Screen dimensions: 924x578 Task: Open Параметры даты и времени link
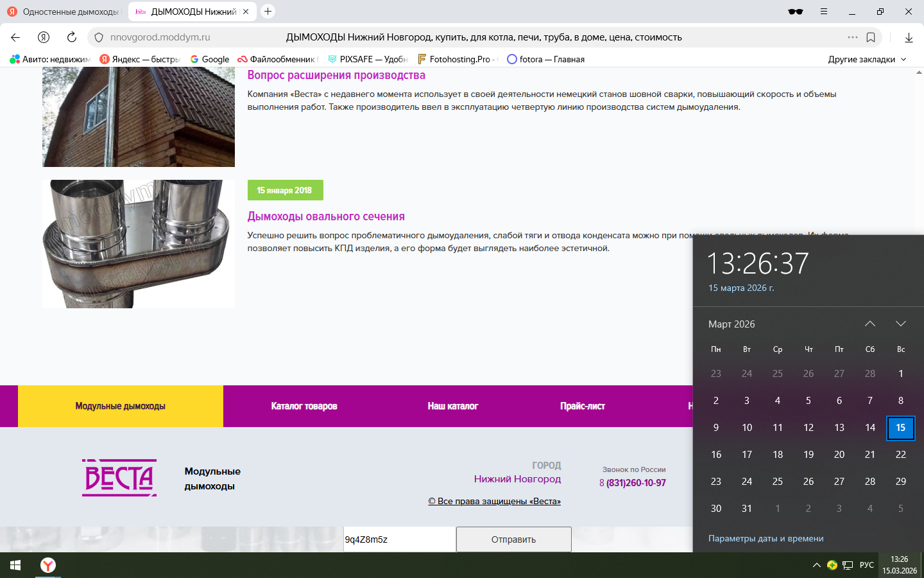point(766,538)
